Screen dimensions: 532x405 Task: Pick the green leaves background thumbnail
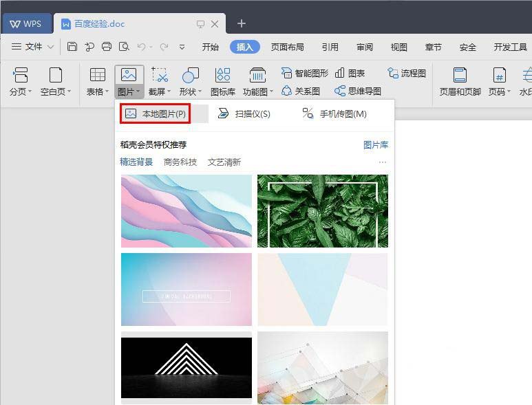(322, 210)
